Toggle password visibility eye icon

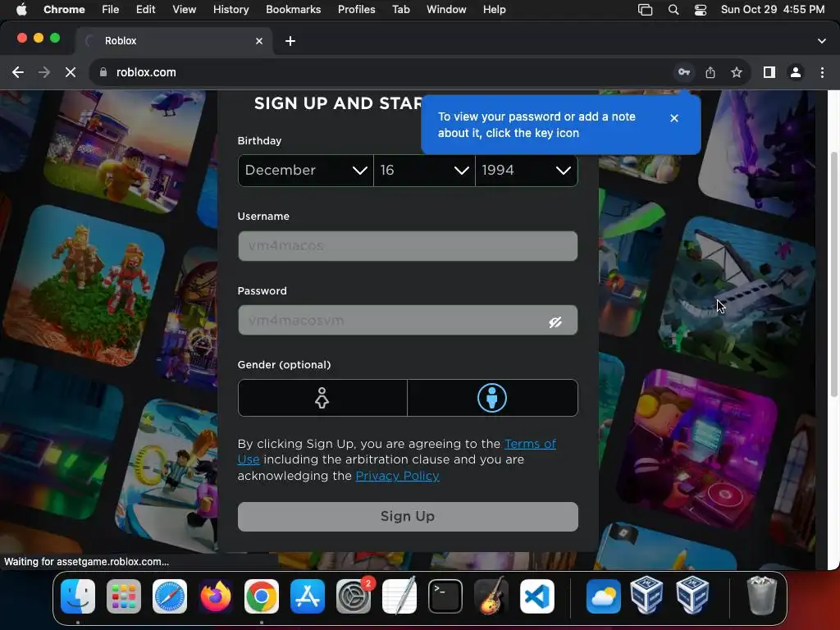[x=555, y=322]
